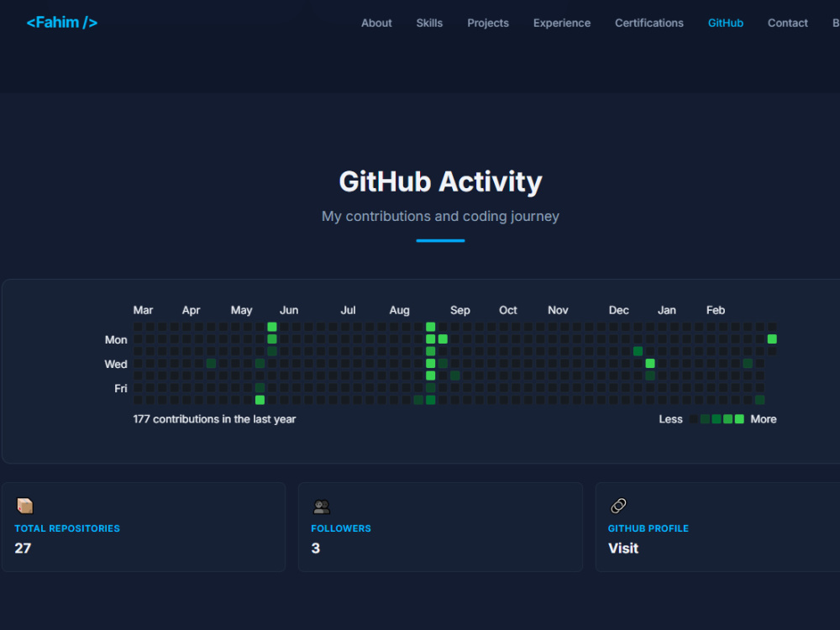Click the brightest legend swatch beside More
Image resolution: width=840 pixels, height=630 pixels.
[x=739, y=419]
